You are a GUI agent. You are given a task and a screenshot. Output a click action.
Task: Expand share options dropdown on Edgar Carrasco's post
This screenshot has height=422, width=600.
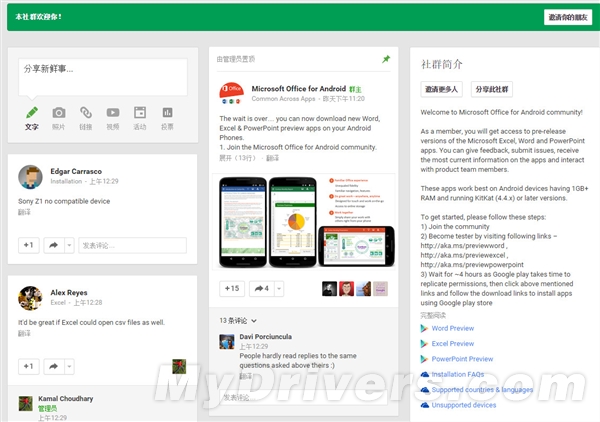tap(69, 245)
